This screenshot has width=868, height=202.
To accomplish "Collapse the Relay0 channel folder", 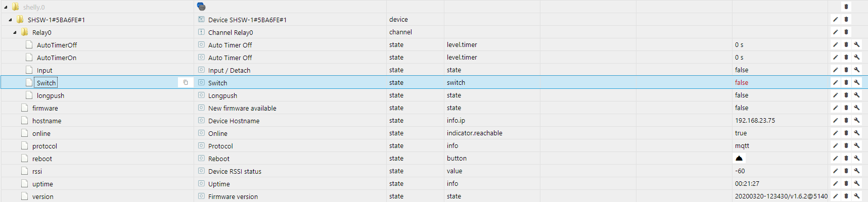I will coord(15,32).
